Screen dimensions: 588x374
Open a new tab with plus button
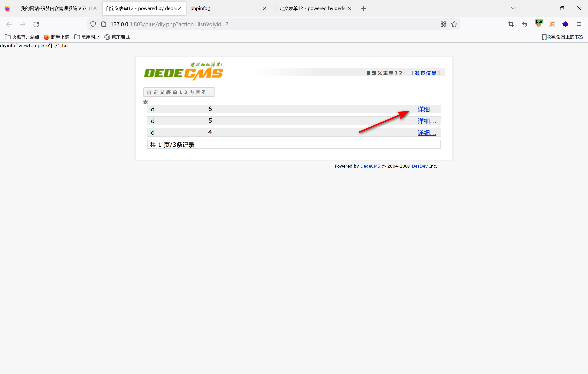tap(363, 8)
